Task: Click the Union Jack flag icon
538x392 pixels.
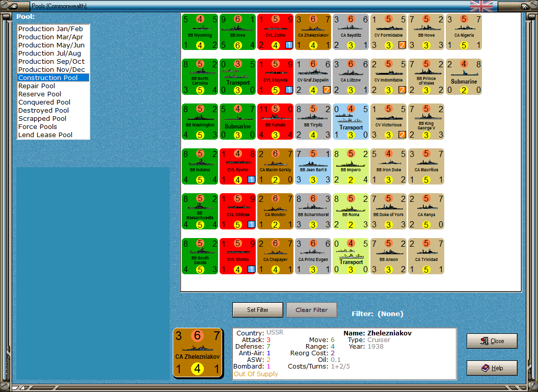Action: pos(481,6)
